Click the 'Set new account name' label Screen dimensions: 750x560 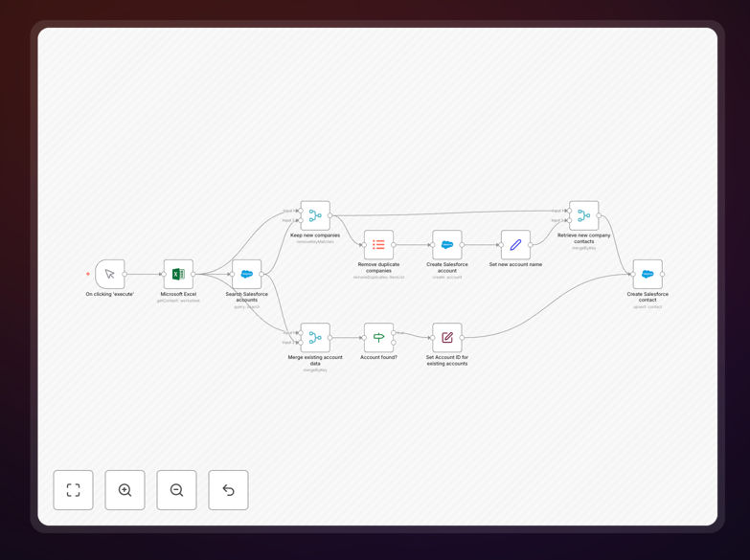(x=515, y=264)
